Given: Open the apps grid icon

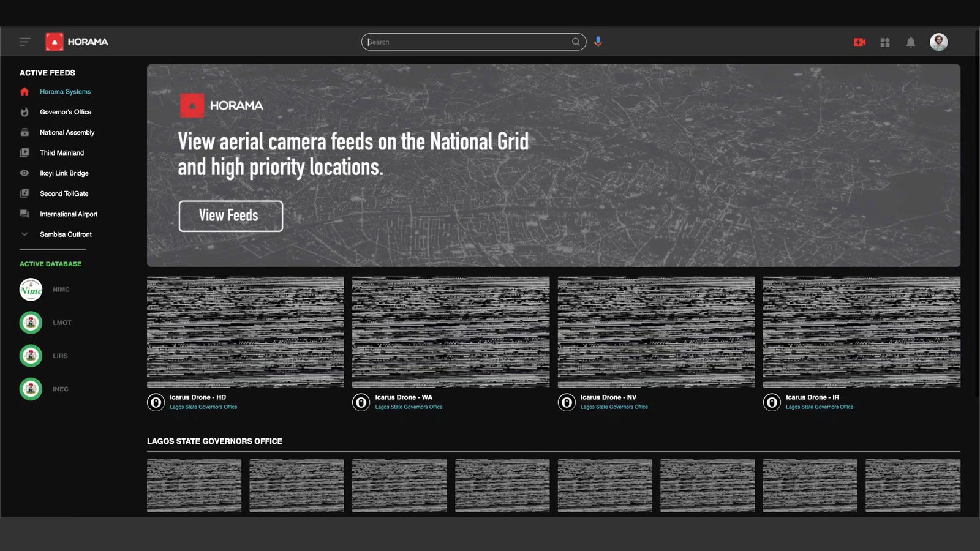Looking at the screenshot, I should tap(885, 42).
